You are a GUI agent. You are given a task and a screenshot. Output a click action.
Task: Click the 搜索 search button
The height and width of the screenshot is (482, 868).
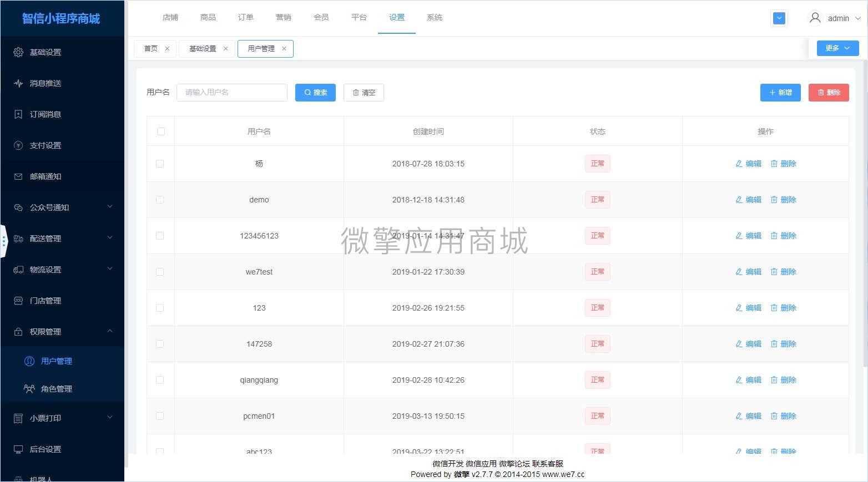tap(315, 93)
